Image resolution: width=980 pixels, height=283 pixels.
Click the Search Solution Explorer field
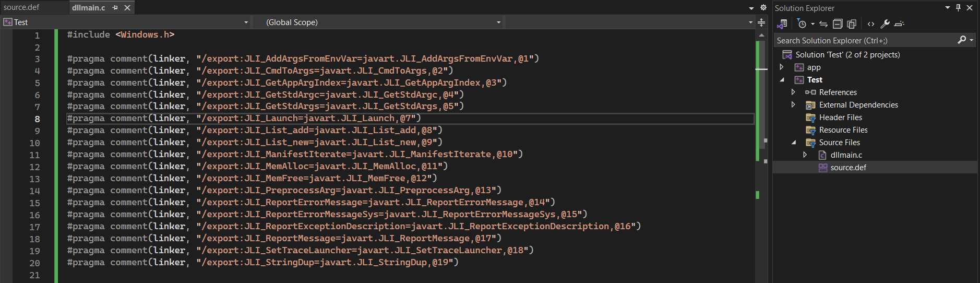pos(865,41)
